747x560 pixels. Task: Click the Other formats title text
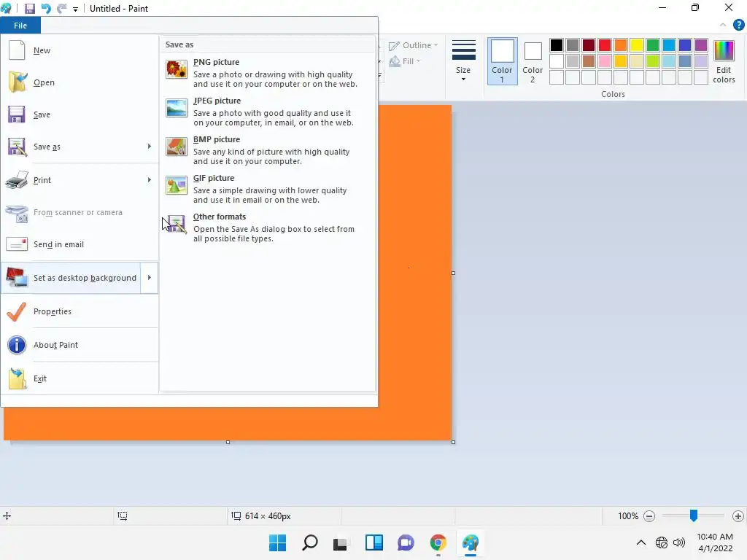(x=220, y=217)
